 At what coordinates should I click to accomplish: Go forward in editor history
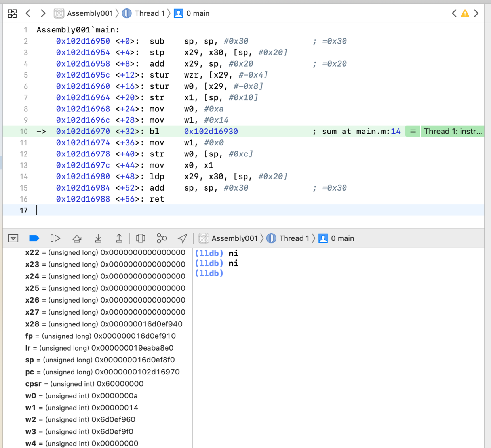point(43,13)
